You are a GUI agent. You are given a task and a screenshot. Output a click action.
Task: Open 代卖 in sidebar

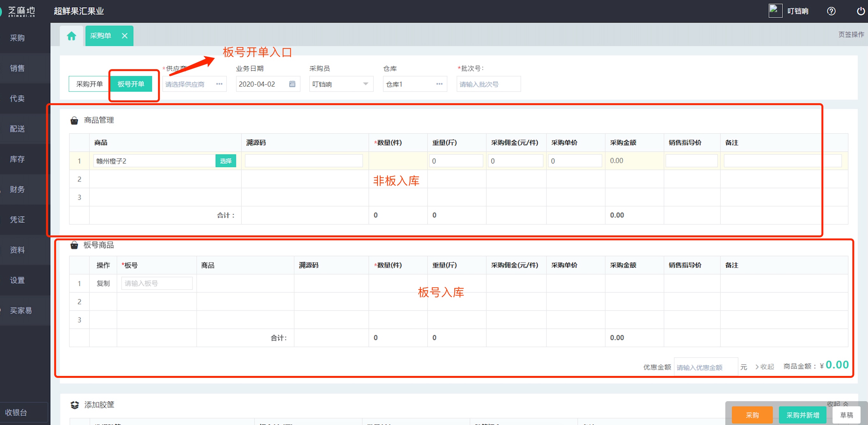point(18,98)
